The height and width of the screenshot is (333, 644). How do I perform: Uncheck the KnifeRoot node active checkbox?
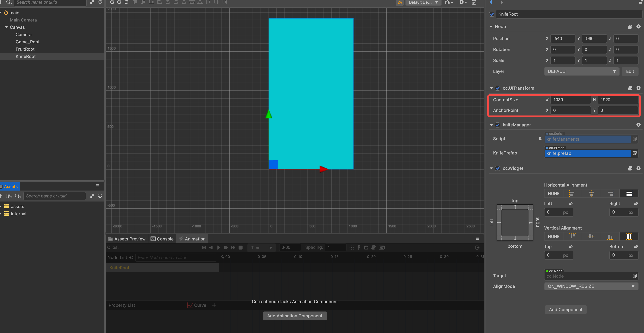491,14
